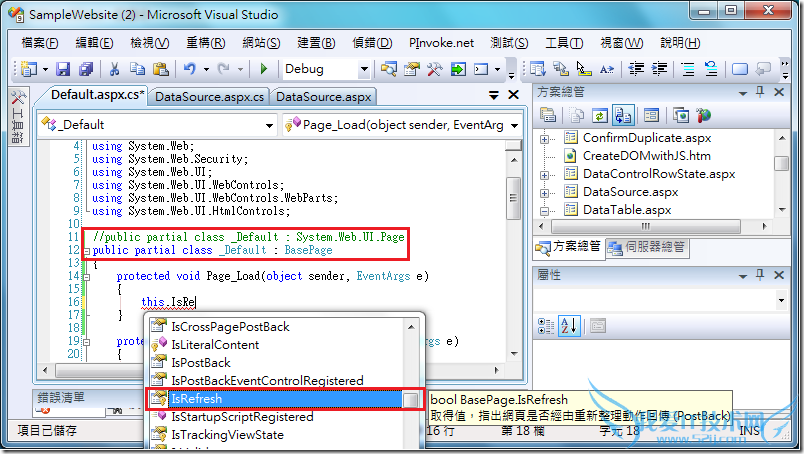Switch to the DataSource.aspx.cs tab
The image size is (804, 454).
(x=209, y=97)
